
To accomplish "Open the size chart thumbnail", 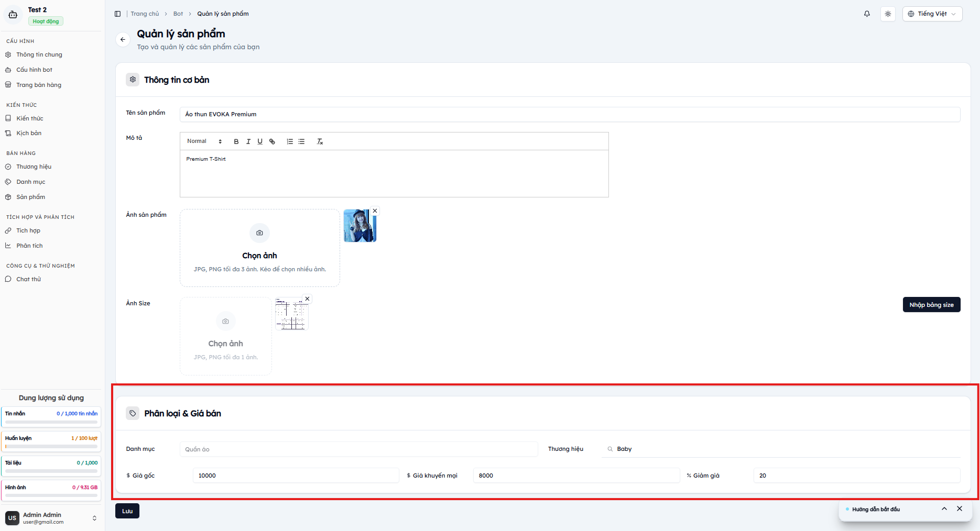I will 291,314.
